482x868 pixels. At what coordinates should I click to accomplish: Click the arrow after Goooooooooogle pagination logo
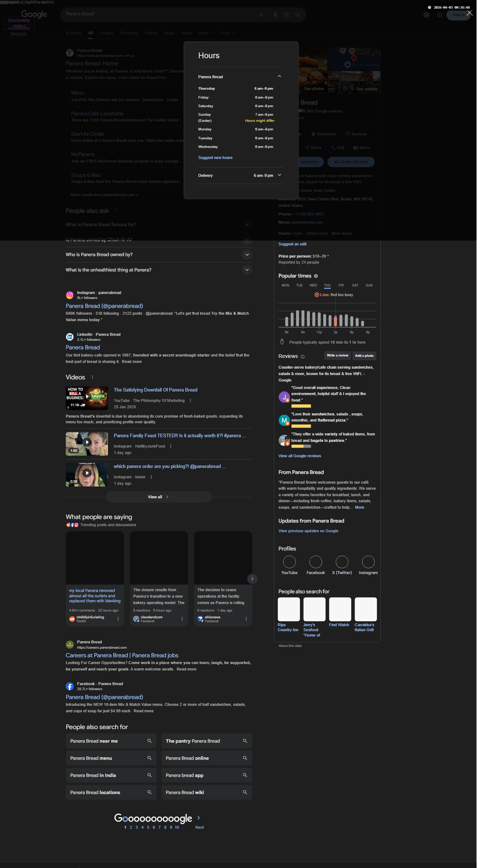(x=199, y=818)
